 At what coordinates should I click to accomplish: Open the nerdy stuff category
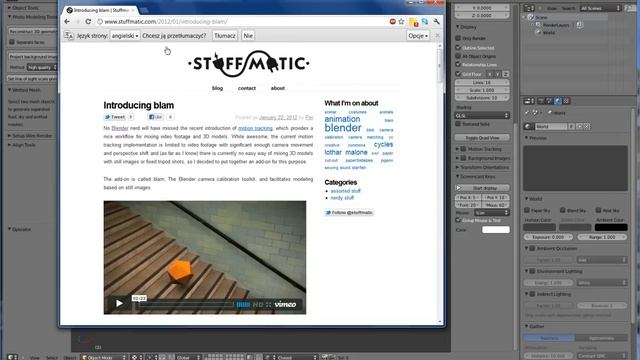[x=342, y=198]
